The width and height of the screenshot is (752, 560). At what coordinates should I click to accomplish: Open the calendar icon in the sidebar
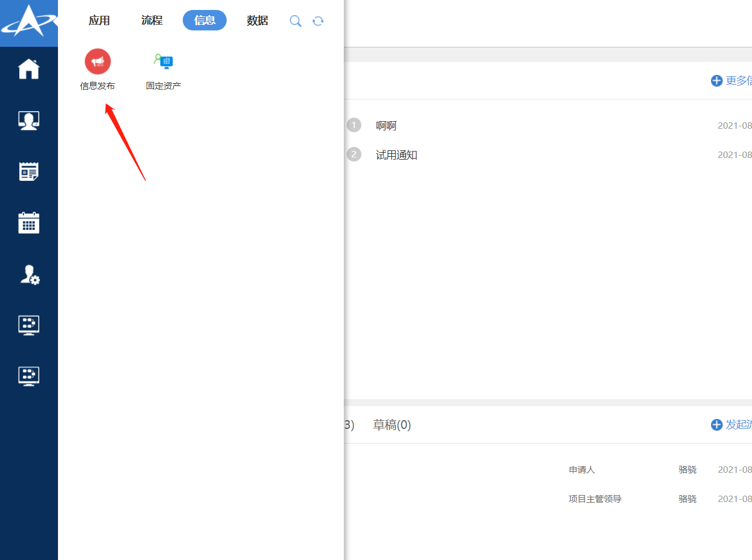point(29,223)
